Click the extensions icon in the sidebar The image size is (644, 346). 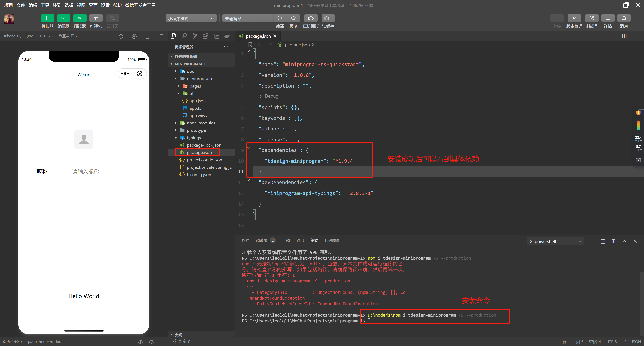205,36
